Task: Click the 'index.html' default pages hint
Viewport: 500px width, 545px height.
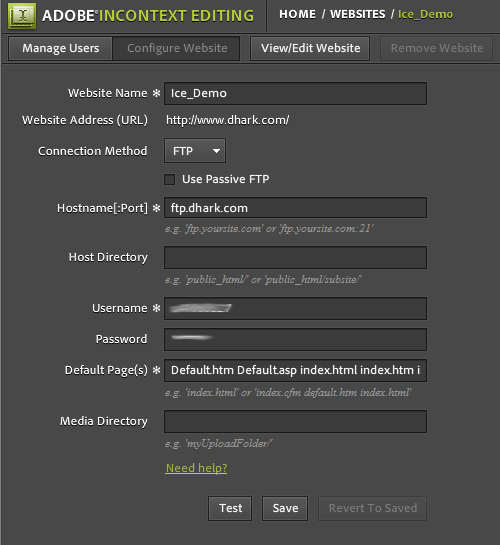Action: pos(288,393)
